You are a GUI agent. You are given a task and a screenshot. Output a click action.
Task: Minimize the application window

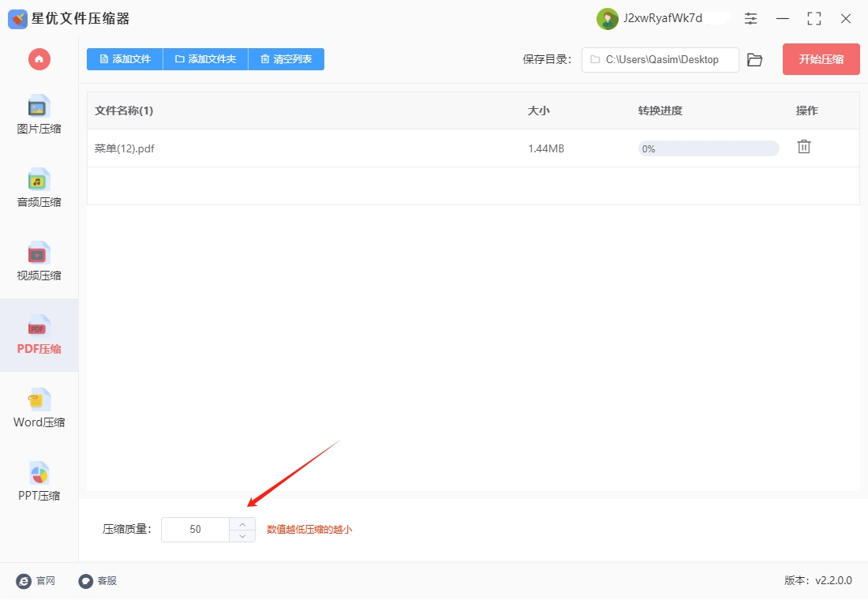(x=783, y=18)
